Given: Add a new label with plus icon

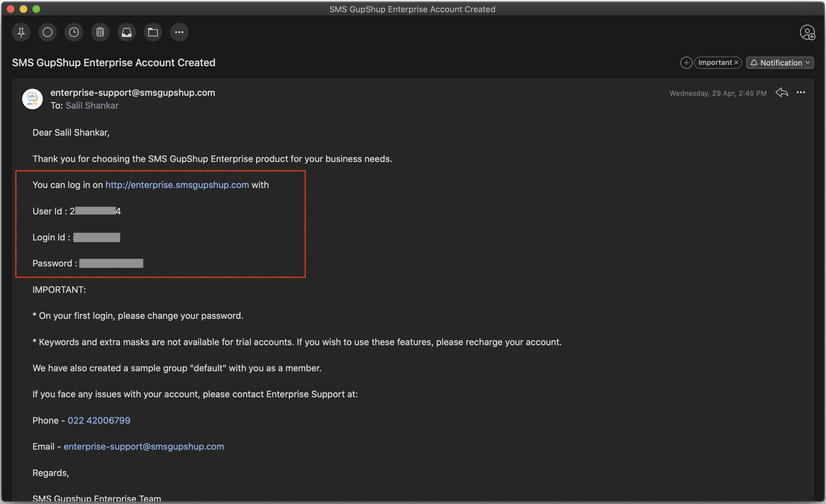Looking at the screenshot, I should coord(686,63).
